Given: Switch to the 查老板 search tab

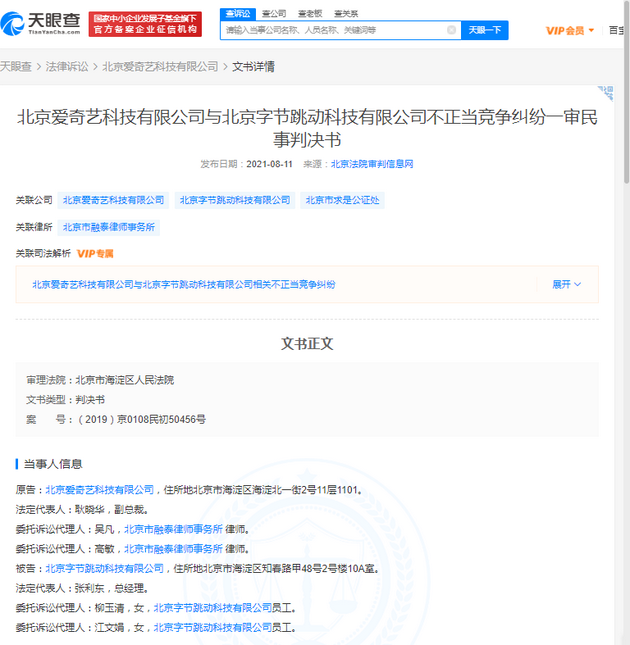Looking at the screenshot, I should (x=310, y=14).
